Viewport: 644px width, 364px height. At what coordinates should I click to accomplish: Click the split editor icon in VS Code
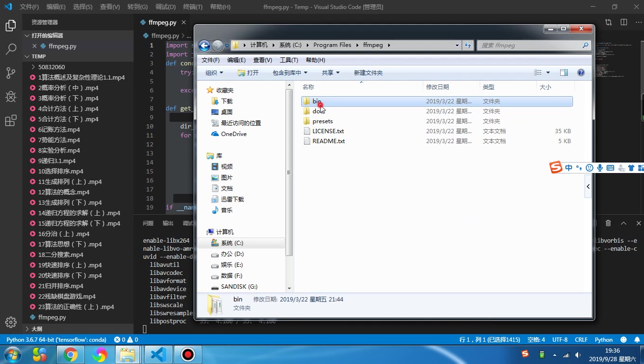pos(624,22)
